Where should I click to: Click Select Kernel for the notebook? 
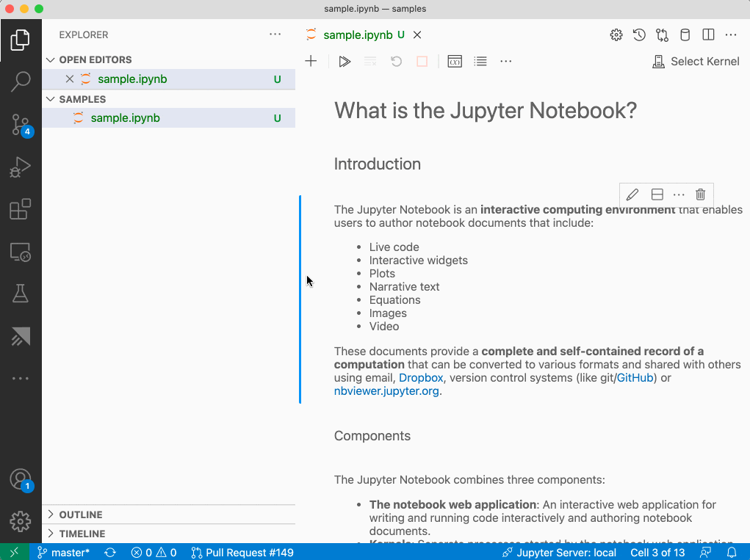tap(695, 61)
